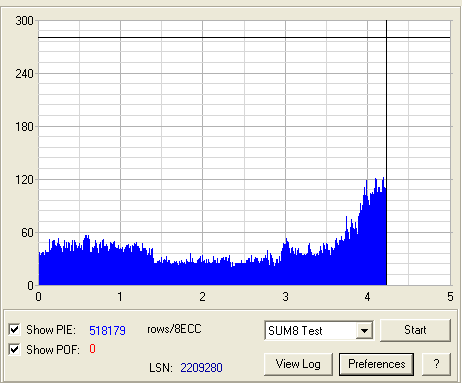The height and width of the screenshot is (384, 462).
Task: Click the question mark help button
Action: pyautogui.click(x=436, y=364)
